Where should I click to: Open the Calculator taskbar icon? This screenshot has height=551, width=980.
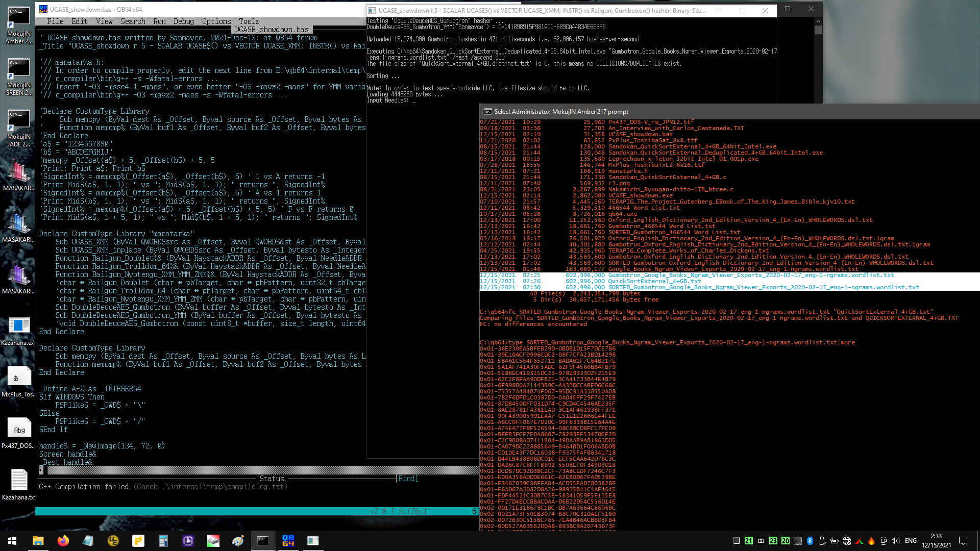click(163, 540)
